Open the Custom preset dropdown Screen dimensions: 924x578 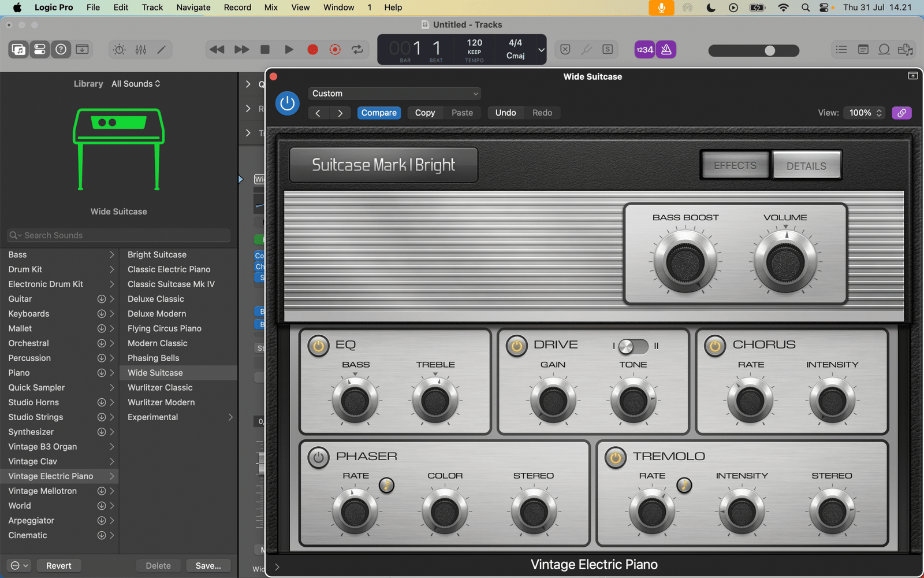point(394,94)
